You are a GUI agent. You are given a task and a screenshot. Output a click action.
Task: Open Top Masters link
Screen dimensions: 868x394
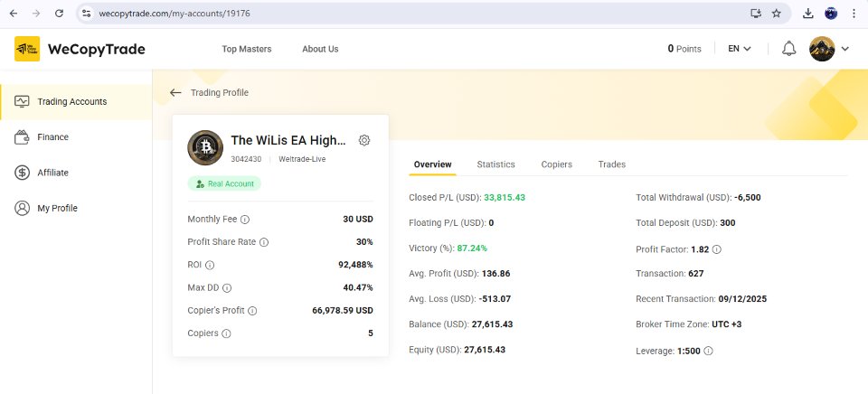point(247,49)
